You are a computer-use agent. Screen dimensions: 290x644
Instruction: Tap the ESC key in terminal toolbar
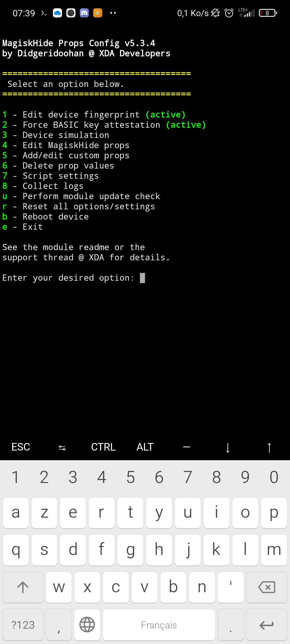[21, 447]
